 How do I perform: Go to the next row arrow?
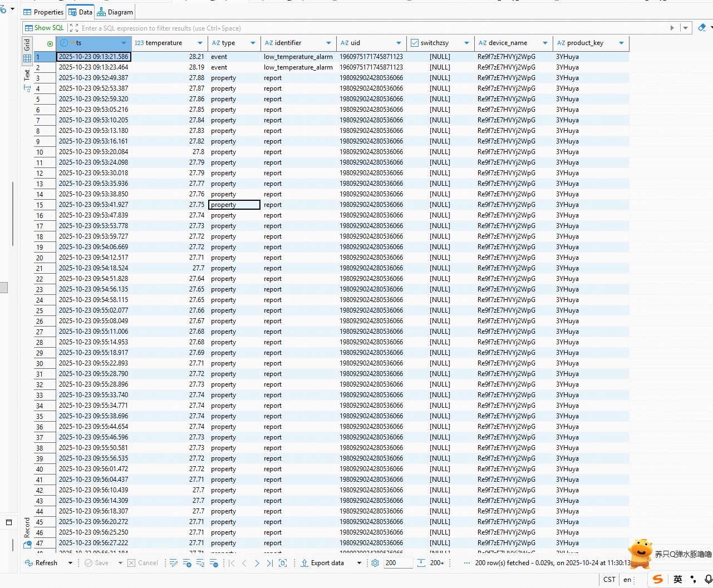pyautogui.click(x=257, y=563)
